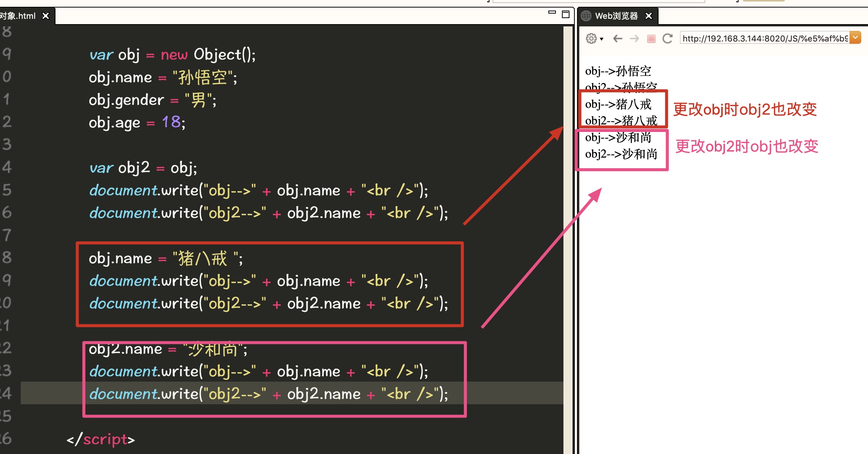This screenshot has height=454, width=868.
Task: Click the URL address field
Action: 764,38
